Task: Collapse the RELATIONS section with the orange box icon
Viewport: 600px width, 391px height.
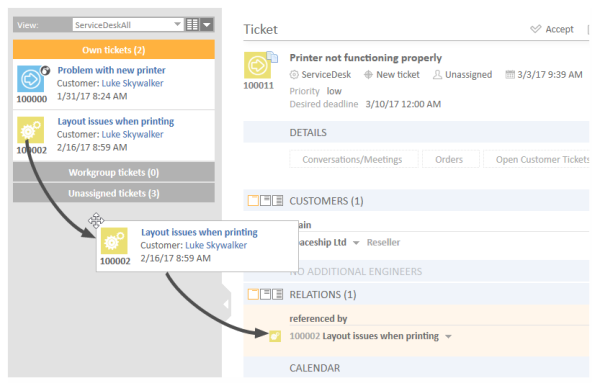Action: click(253, 294)
